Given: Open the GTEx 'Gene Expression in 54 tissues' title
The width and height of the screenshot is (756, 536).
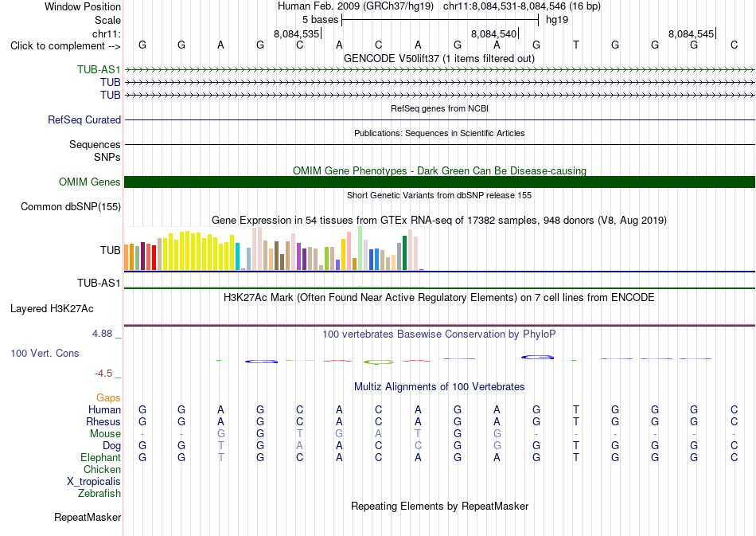Looking at the screenshot, I should 439,221.
